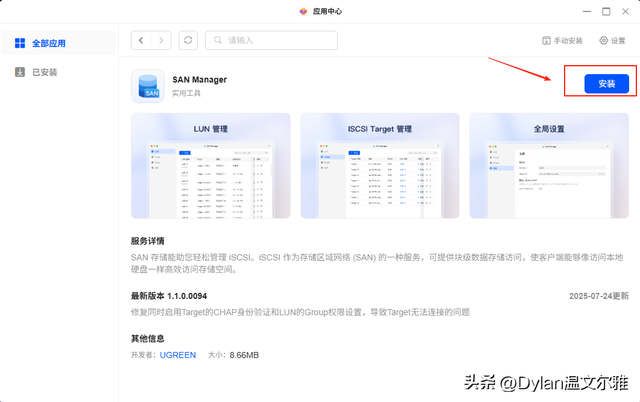Open Manual Install (手动安装)
Viewport: 640px width, 402px height.
(x=562, y=40)
